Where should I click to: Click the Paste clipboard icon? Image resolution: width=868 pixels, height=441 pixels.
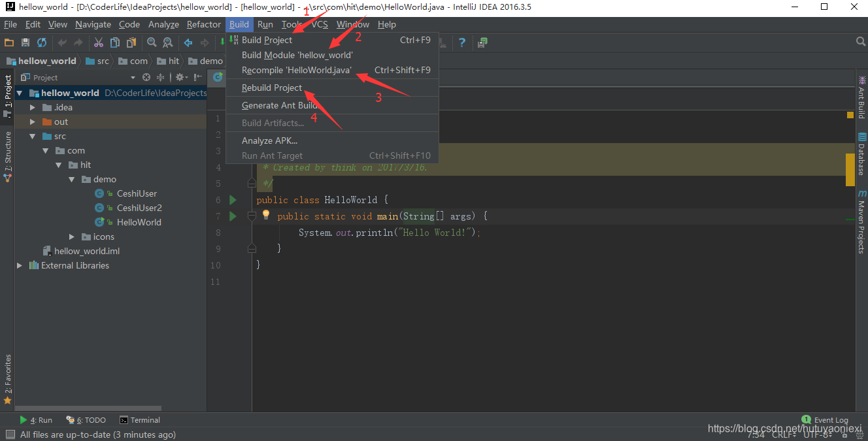(131, 42)
